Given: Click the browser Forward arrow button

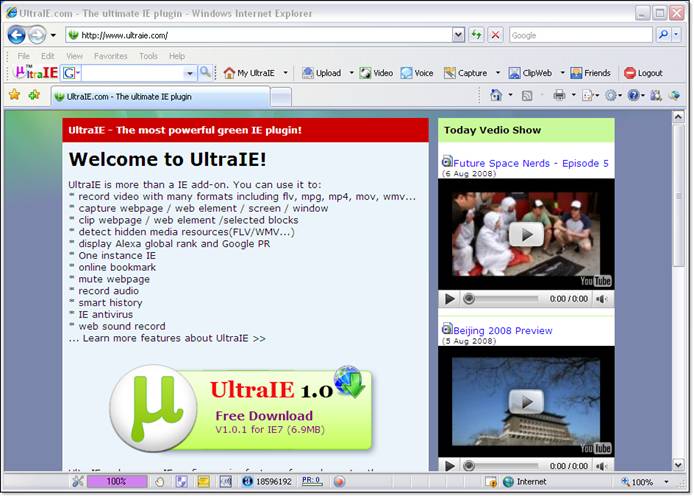Looking at the screenshot, I should [37, 35].
